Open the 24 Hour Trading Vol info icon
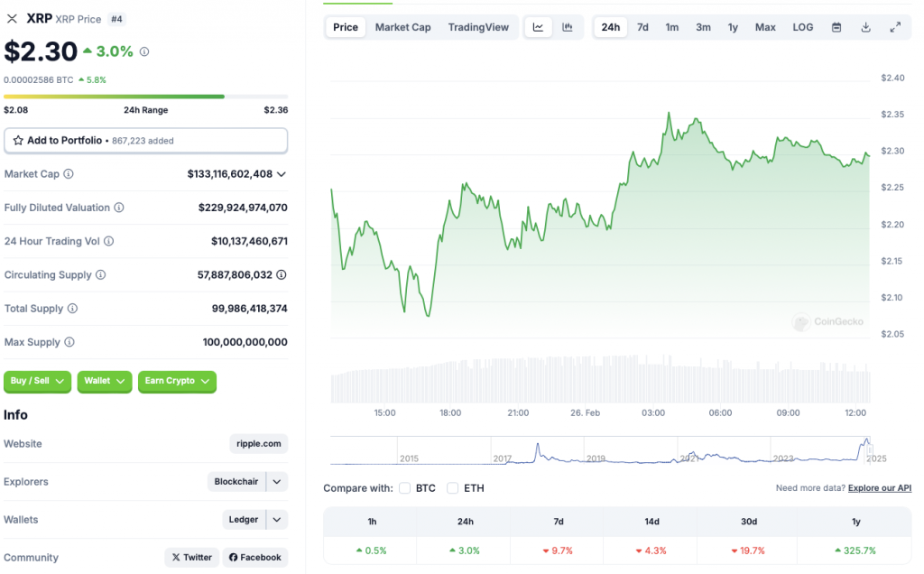Screen dimensions: 924x574 [x=109, y=241]
